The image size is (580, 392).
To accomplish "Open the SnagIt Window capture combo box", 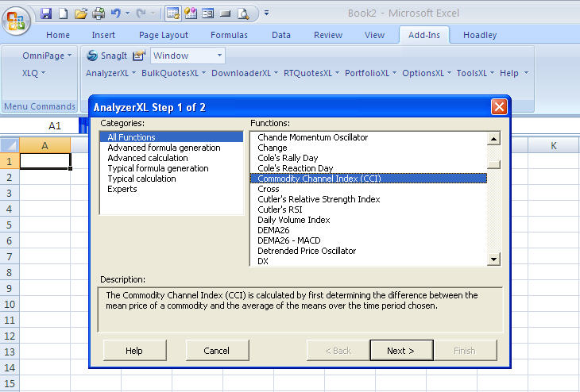I will tap(188, 56).
